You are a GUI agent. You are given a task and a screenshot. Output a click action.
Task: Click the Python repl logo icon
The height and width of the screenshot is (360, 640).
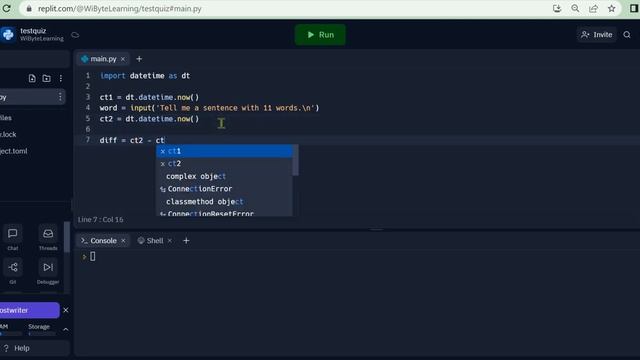pos(8,35)
